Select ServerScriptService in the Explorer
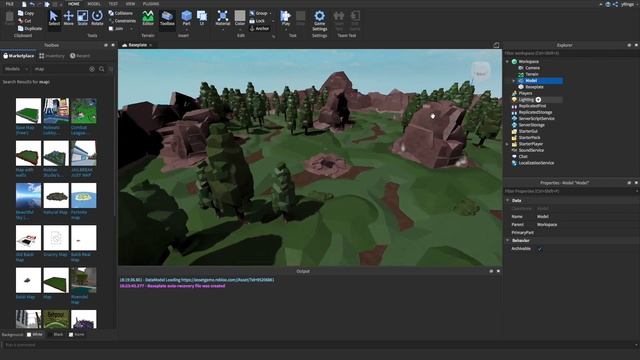This screenshot has width=640, height=360. pyautogui.click(x=536, y=119)
